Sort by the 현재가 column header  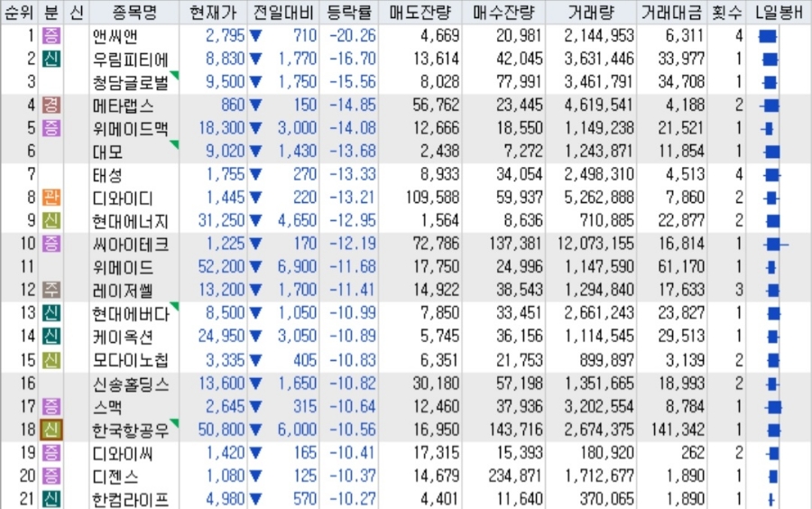point(213,12)
